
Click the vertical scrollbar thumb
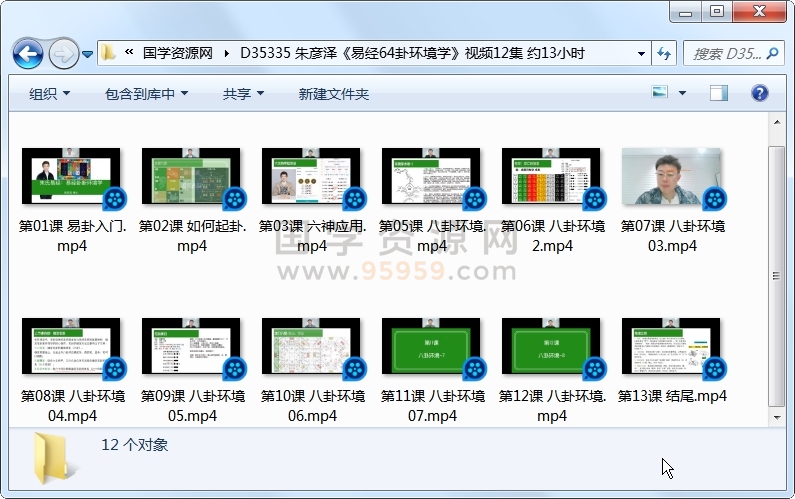coord(777,276)
